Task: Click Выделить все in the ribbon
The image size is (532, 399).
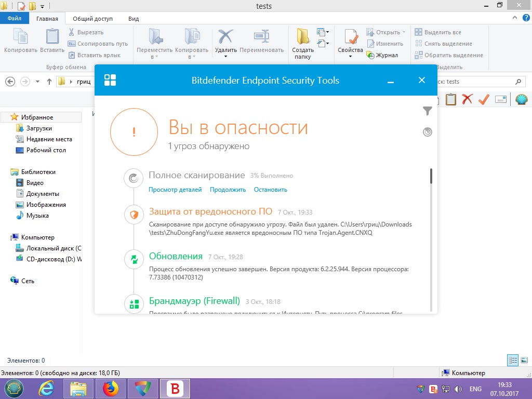Action: [438, 32]
